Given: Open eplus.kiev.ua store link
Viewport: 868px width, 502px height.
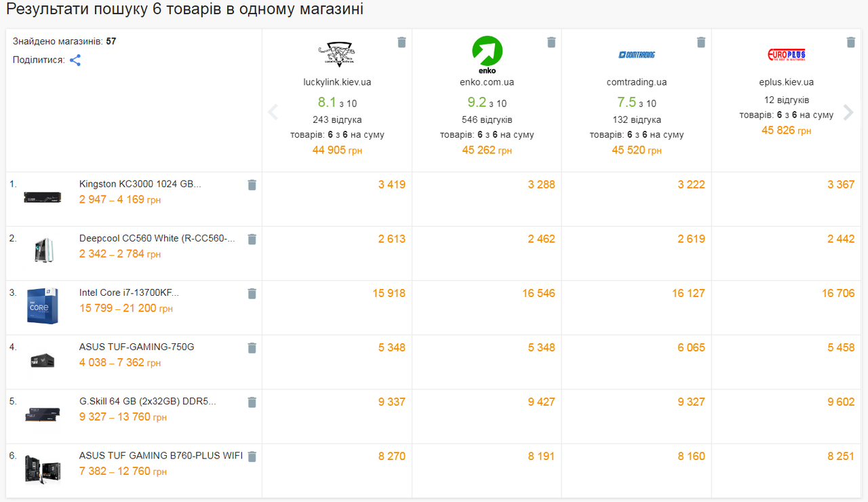Looking at the screenshot, I should point(787,82).
